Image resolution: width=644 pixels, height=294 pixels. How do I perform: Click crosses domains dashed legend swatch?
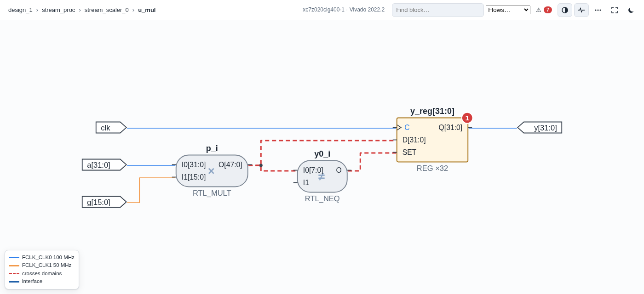(14, 273)
